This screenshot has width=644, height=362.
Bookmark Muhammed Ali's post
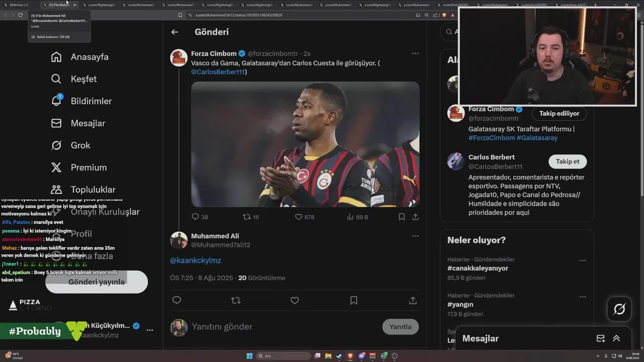354,300
